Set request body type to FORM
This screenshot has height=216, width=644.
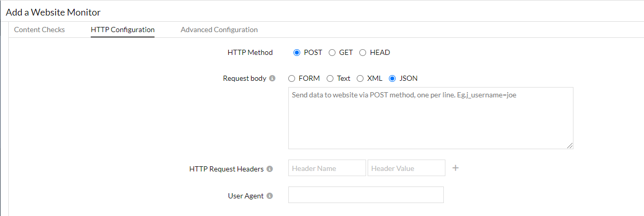coord(292,79)
